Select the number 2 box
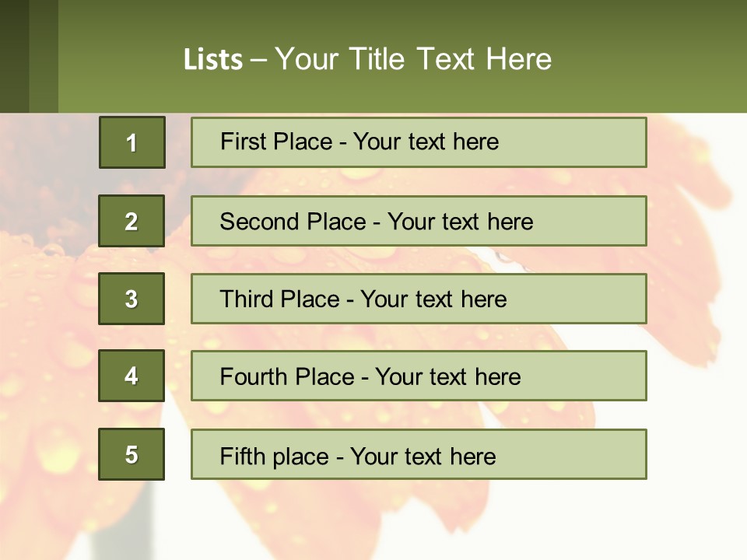This screenshot has width=747, height=560. [132, 221]
